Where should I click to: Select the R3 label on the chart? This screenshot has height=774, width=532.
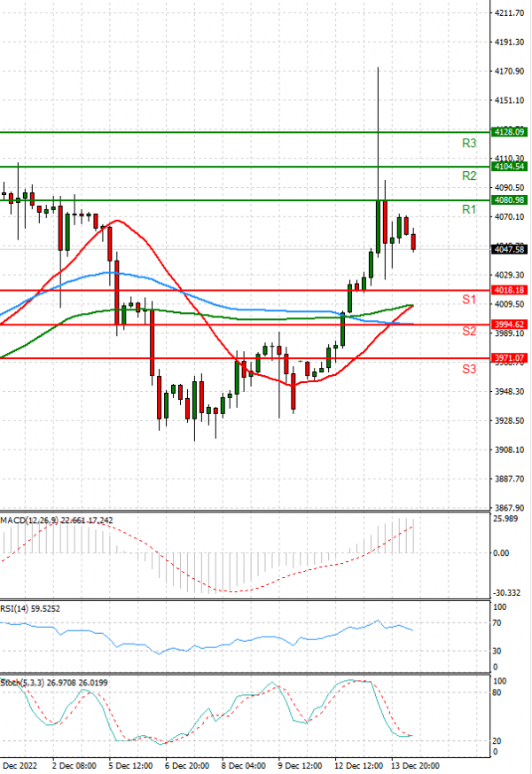coord(469,143)
